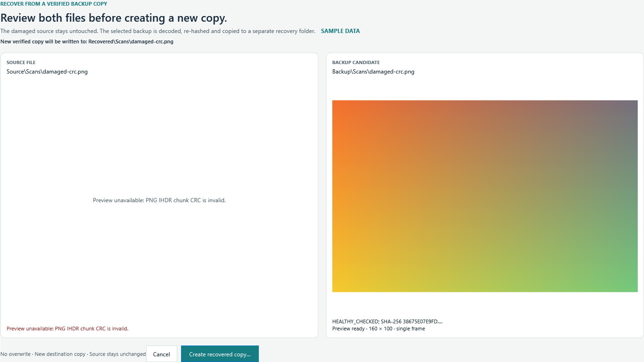Screen dimensions: 644x362
Task: Click backup path Backup\Scans\damaged-crc.png
Action: coord(373,72)
